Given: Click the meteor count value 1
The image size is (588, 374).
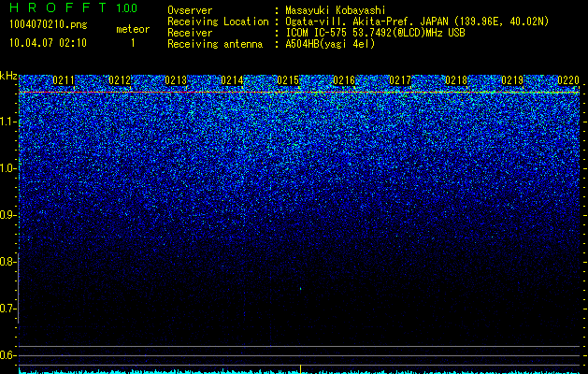Looking at the screenshot, I should [133, 43].
